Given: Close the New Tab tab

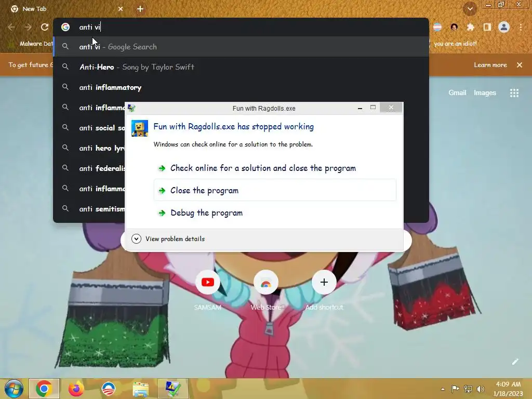Looking at the screenshot, I should 121,9.
